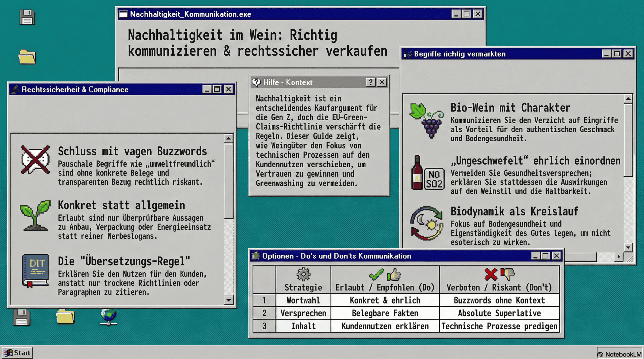Click horizontal scroll right arrow in Begriffe window
This screenshot has width=644, height=359.
(619, 257)
